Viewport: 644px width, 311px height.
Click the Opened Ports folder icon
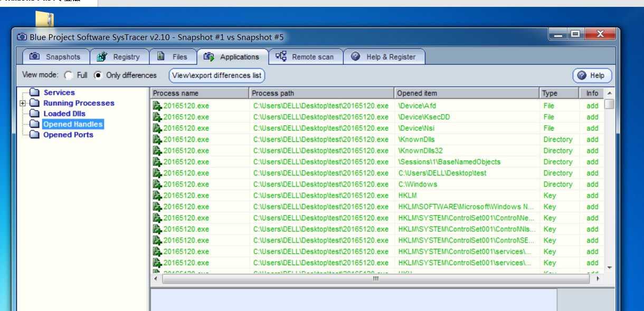click(x=34, y=135)
